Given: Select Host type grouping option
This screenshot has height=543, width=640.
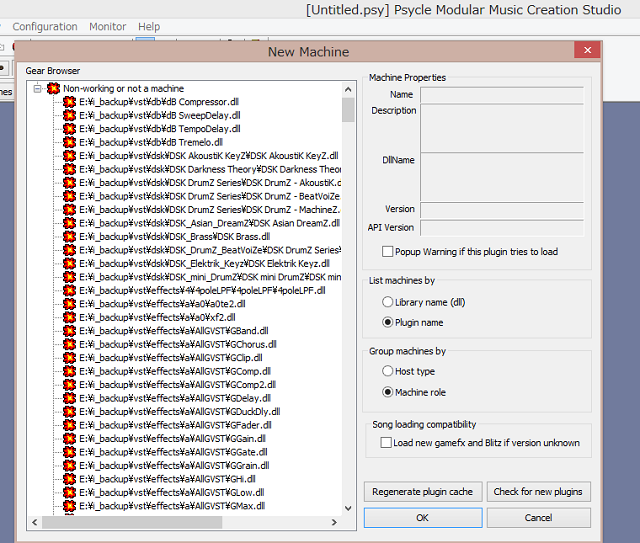Looking at the screenshot, I should click(x=387, y=371).
